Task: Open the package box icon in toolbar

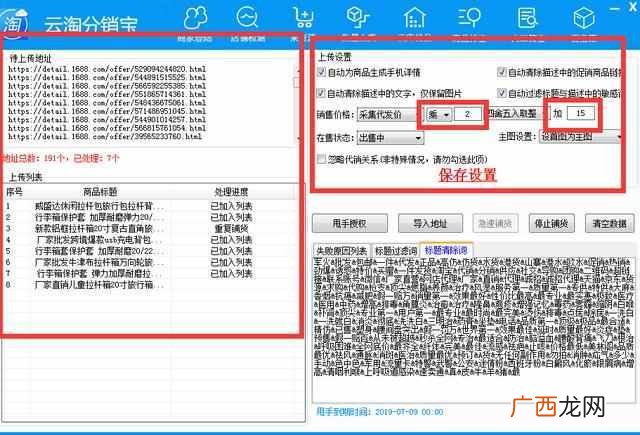Action: [x=584, y=18]
